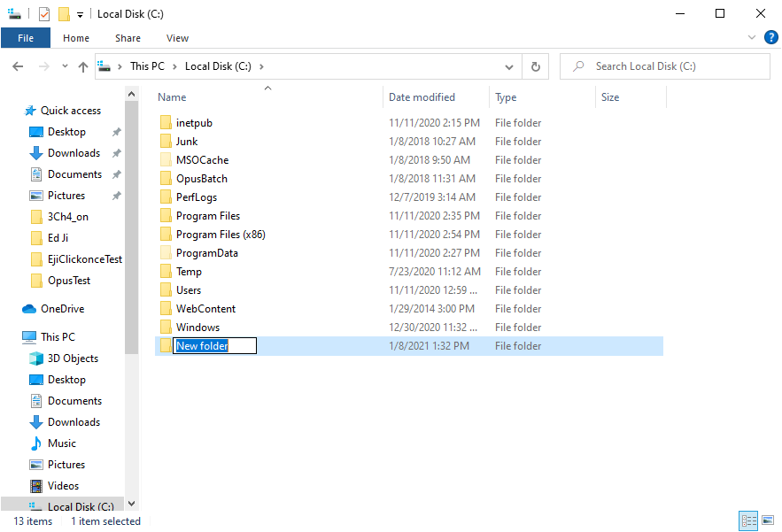This screenshot has width=782, height=532.
Task: Click the navigation pane scroll up arrow
Action: pyautogui.click(x=132, y=94)
